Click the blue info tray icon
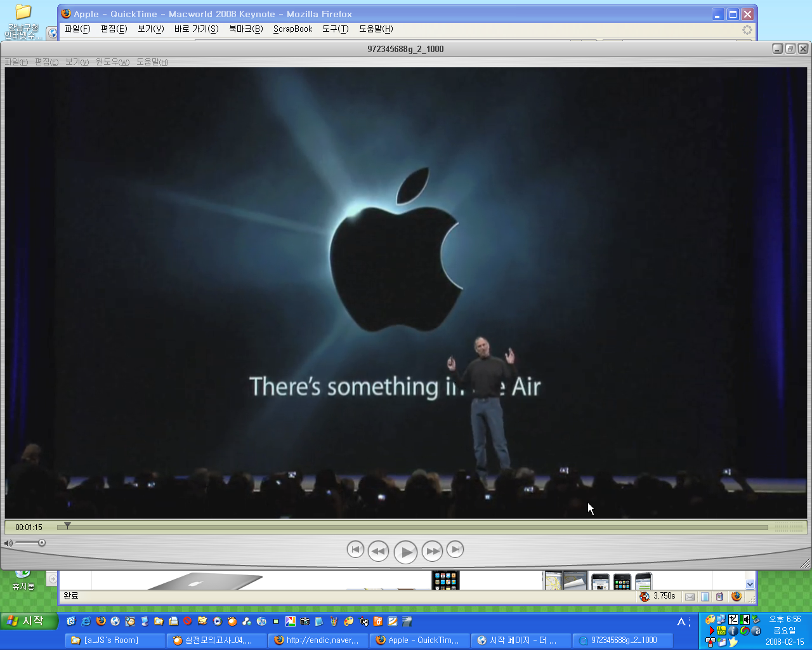The height and width of the screenshot is (650, 812). tap(733, 630)
